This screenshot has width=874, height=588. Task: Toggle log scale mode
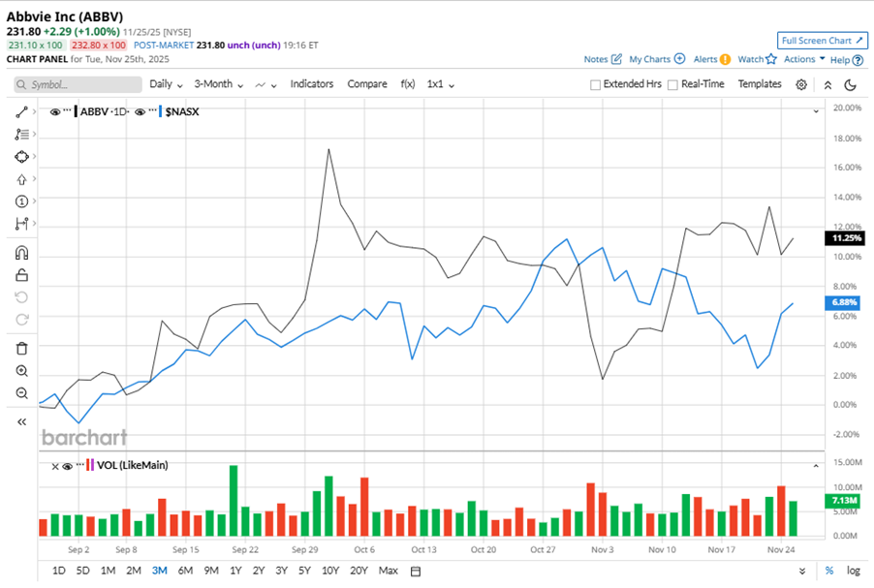853,571
